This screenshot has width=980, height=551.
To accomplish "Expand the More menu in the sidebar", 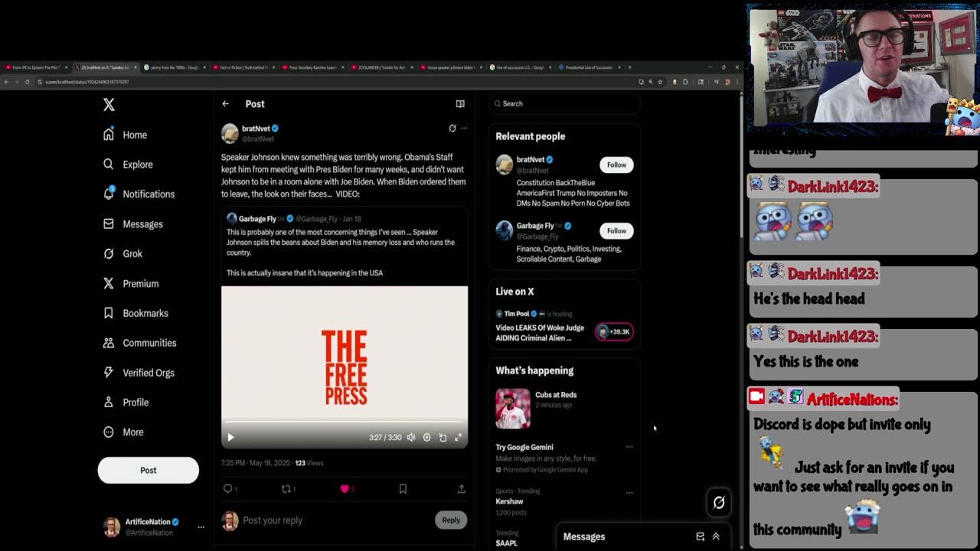I will [x=123, y=432].
